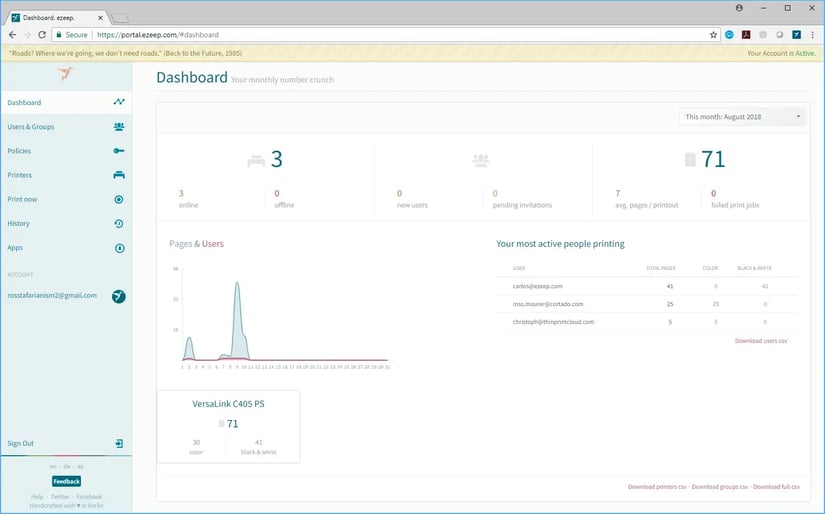Open the Chrome three-dot menu
Image resolution: width=825 pixels, height=514 pixels.
[x=812, y=35]
